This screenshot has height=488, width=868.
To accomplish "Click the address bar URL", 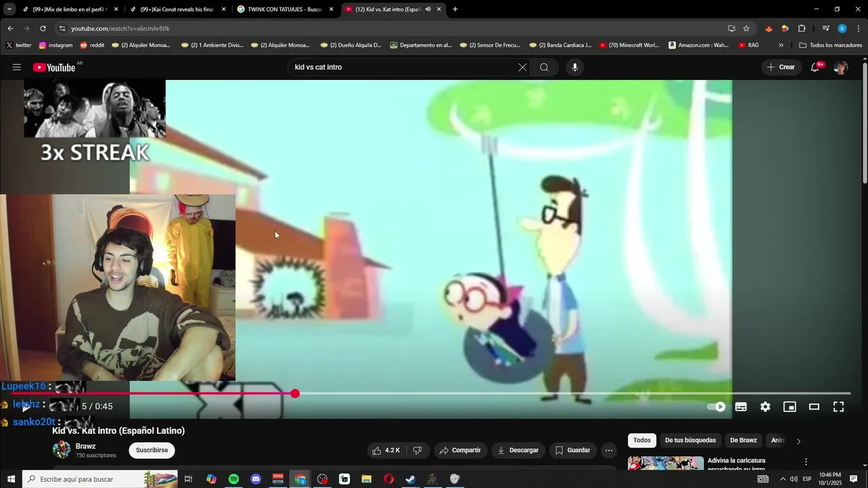I will (x=120, y=28).
